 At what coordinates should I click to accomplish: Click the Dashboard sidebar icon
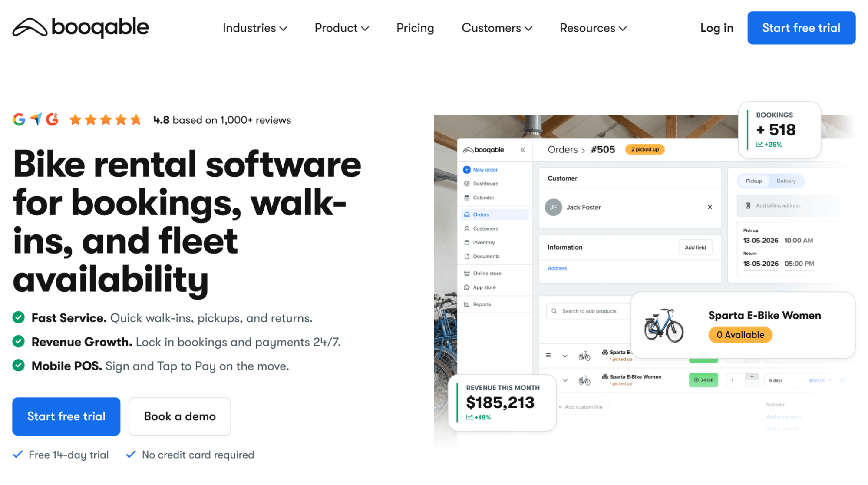pos(467,184)
